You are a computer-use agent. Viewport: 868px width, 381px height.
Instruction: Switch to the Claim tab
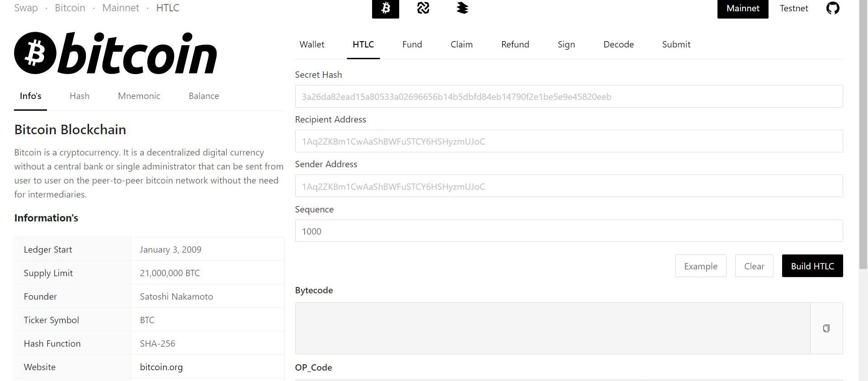point(461,45)
